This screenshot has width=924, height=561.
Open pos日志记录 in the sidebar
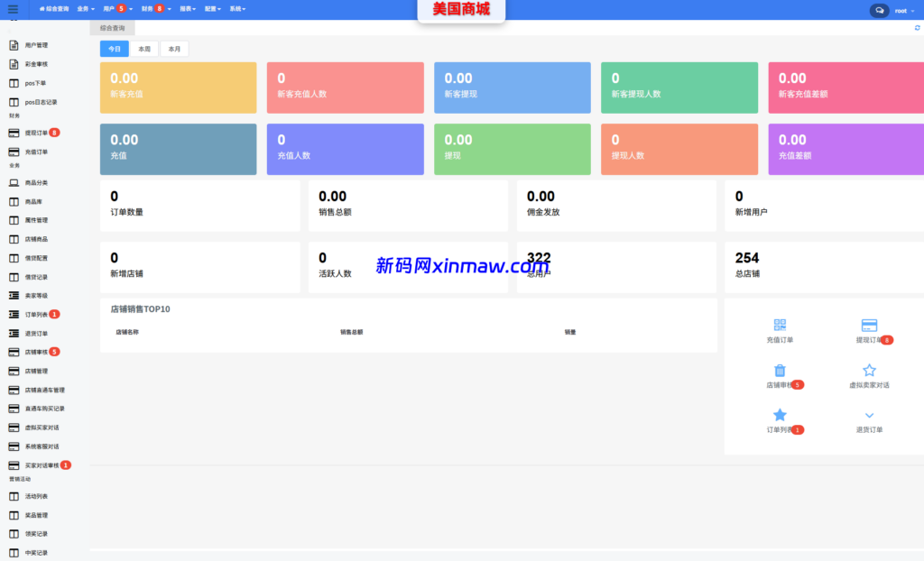tap(41, 102)
